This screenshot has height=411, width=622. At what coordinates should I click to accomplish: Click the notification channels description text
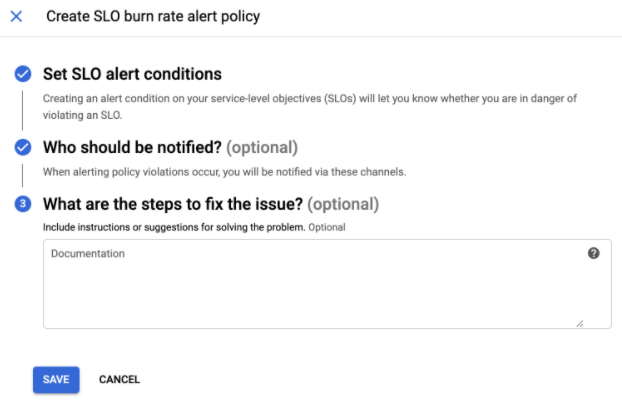[224, 172]
